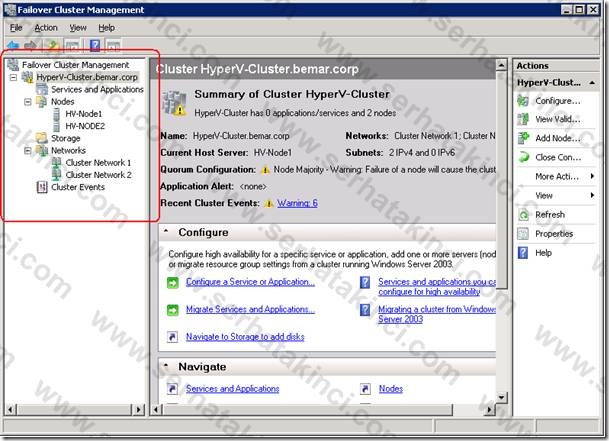This screenshot has height=441, width=609.
Task: Click the Help icon in Actions pane
Action: pos(523,253)
